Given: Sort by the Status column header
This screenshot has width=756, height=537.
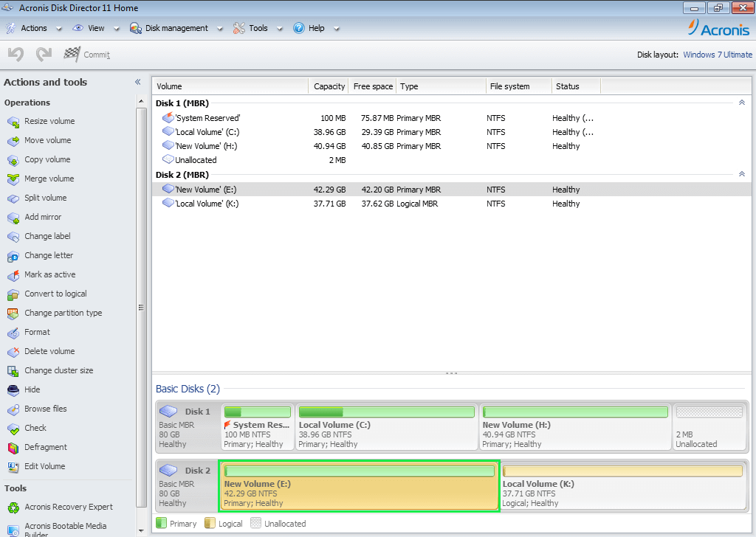Looking at the screenshot, I should pyautogui.click(x=576, y=86).
